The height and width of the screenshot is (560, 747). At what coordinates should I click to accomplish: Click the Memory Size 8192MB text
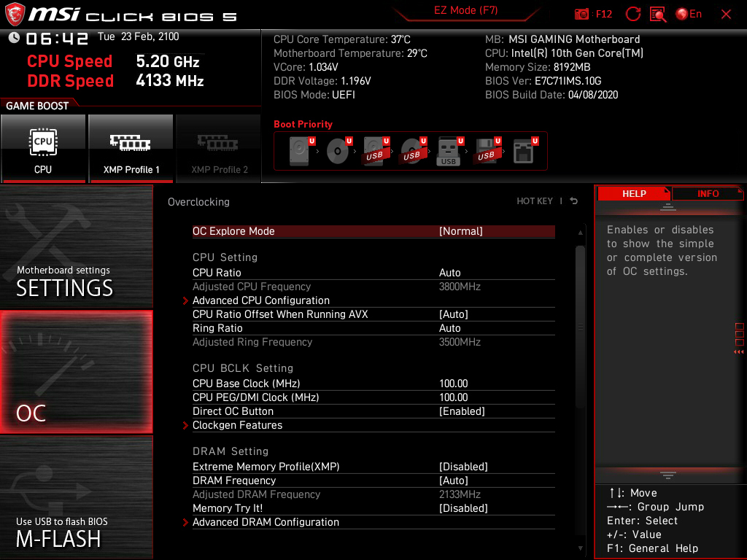[538, 67]
